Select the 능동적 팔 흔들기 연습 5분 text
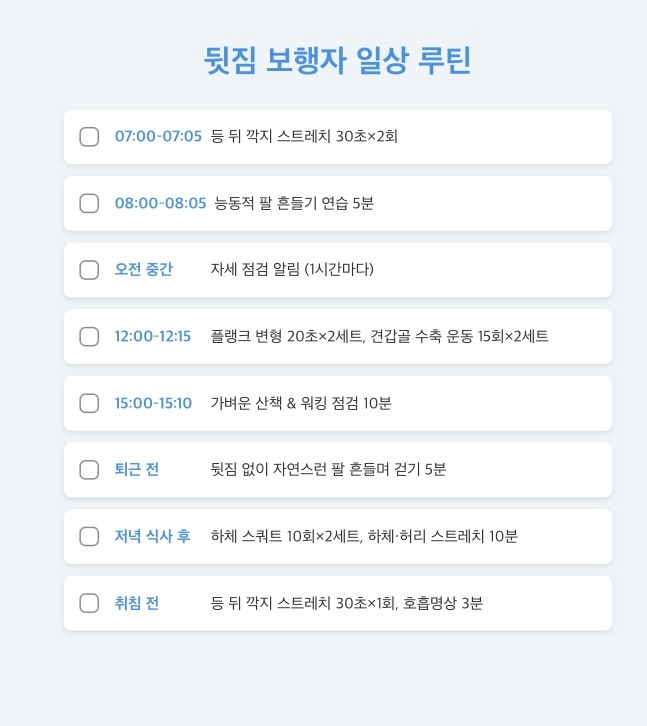Image resolution: width=647 pixels, height=726 pixels. point(294,203)
